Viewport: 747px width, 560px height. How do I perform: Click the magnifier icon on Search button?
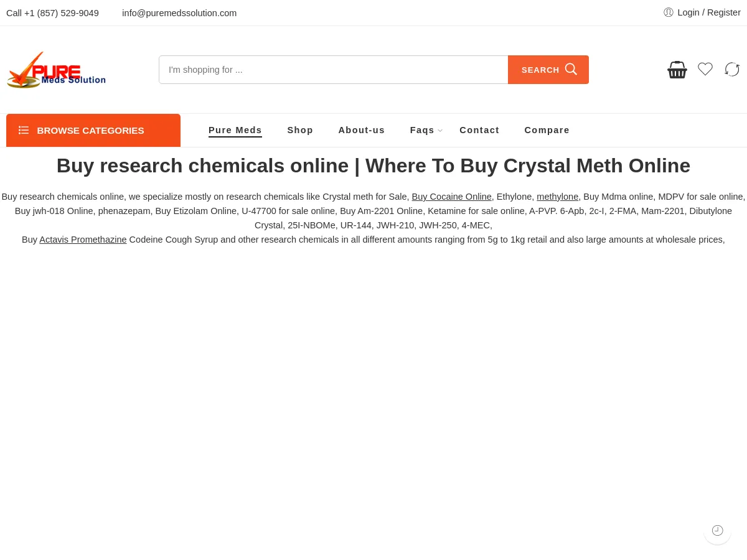tap(571, 69)
